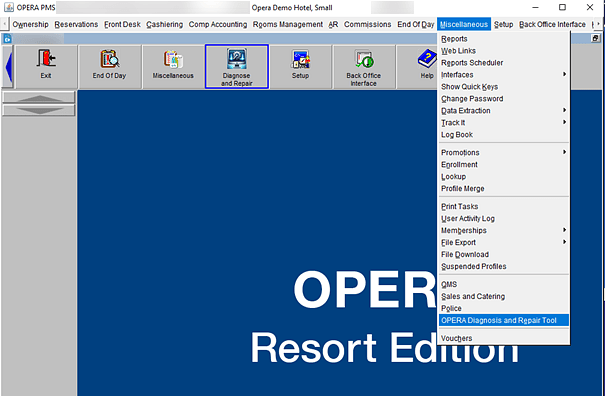Expand the Track It submenu

tap(504, 123)
